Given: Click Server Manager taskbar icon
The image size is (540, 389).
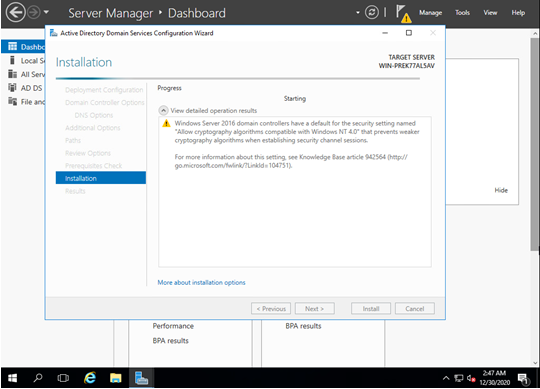Looking at the screenshot, I should (x=142, y=378).
